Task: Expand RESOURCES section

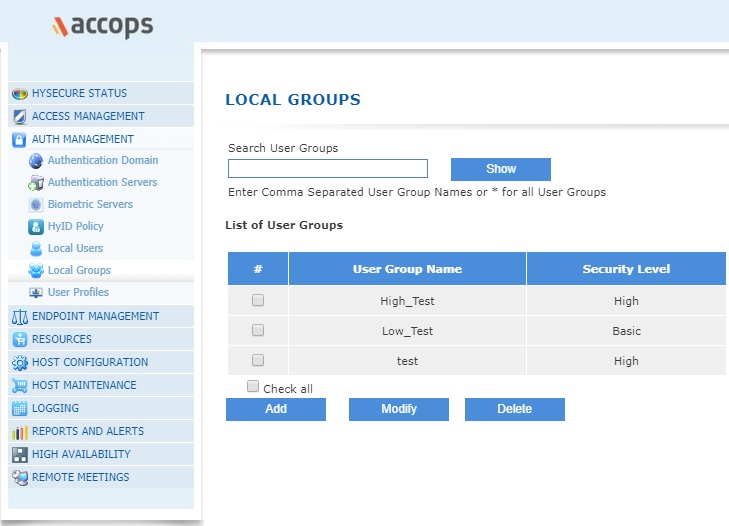Action: click(x=101, y=339)
